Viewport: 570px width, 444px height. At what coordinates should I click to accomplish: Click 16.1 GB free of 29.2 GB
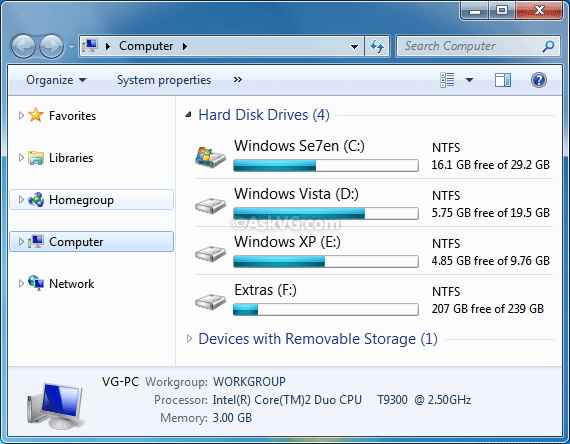click(490, 165)
